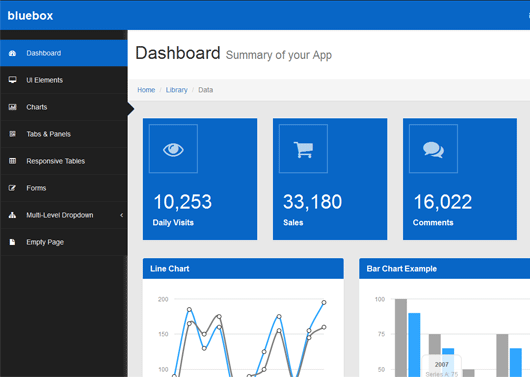This screenshot has width=530, height=377.
Task: Click the Home breadcrumb link
Action: (146, 90)
